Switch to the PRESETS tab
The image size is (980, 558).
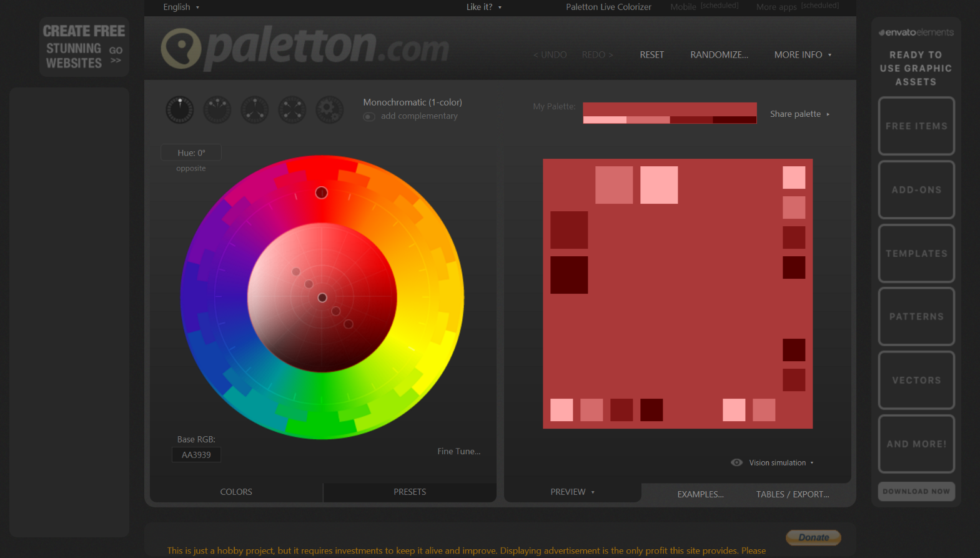pyautogui.click(x=410, y=492)
